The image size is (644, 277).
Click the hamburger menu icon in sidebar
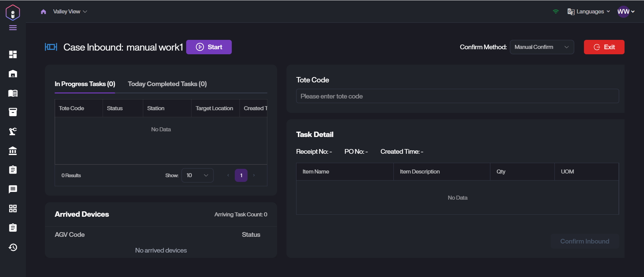[x=13, y=28]
